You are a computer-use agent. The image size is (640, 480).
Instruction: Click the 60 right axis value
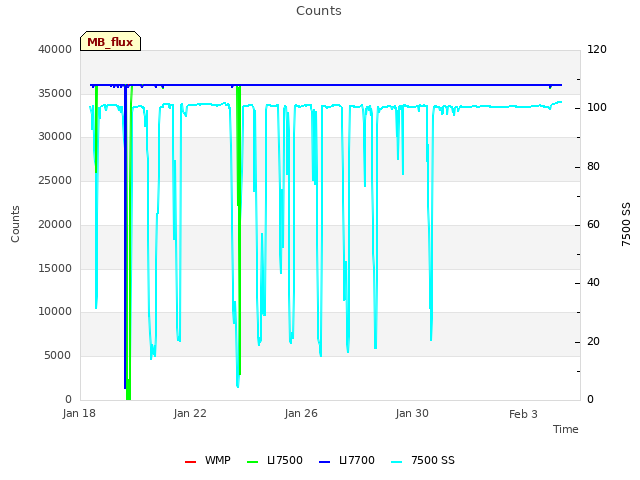click(x=593, y=224)
